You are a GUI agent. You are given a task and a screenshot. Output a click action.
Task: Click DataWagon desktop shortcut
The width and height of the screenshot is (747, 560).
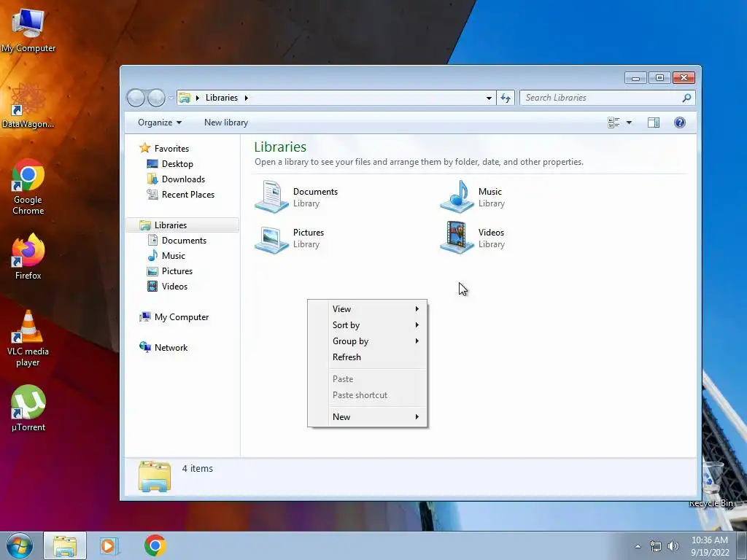(28, 106)
